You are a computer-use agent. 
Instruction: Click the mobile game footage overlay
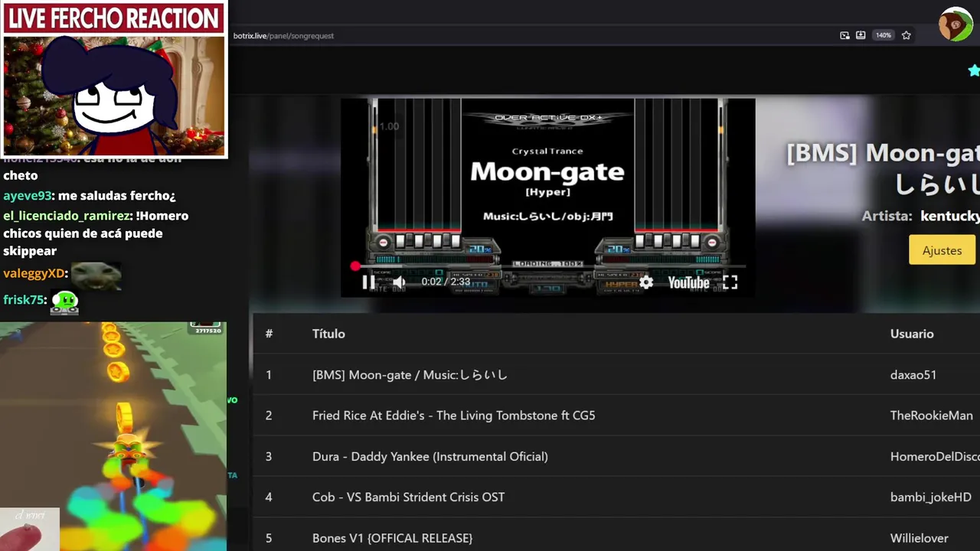click(x=113, y=436)
